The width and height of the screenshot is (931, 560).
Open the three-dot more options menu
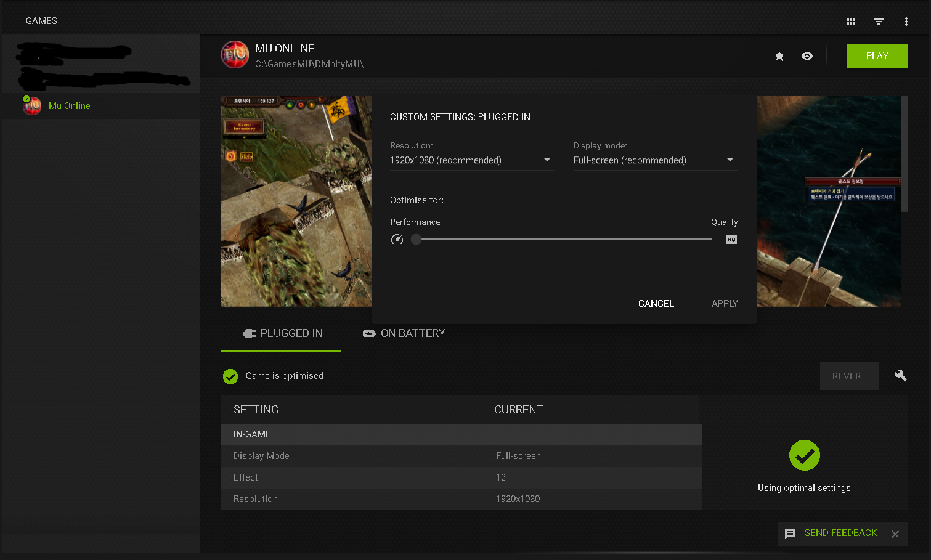click(x=906, y=21)
